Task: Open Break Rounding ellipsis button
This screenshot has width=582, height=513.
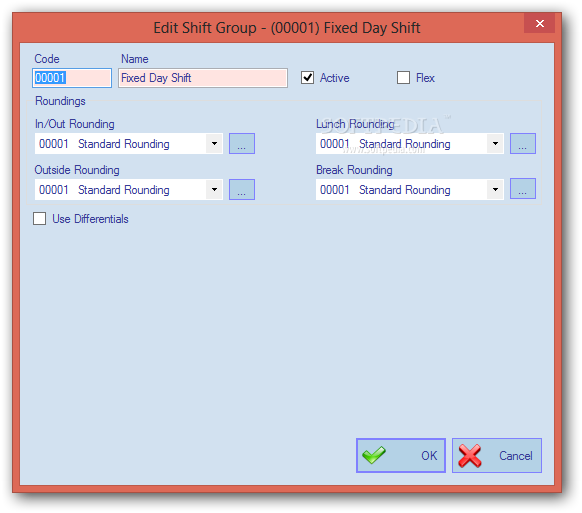Action: [523, 189]
